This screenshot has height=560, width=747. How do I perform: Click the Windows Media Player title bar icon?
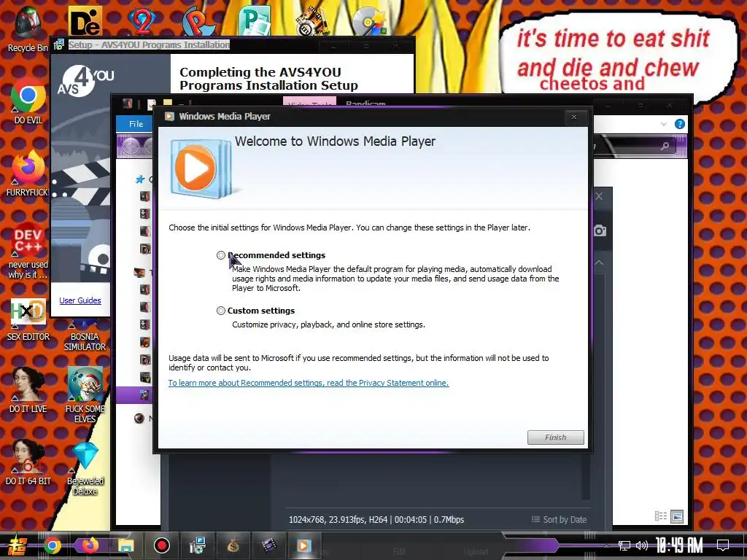(169, 116)
